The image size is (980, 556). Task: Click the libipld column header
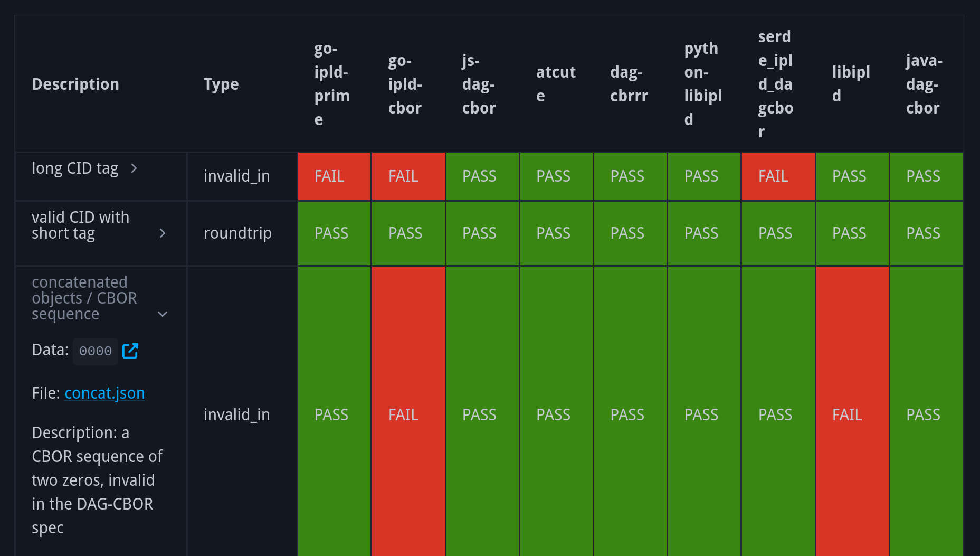(850, 83)
